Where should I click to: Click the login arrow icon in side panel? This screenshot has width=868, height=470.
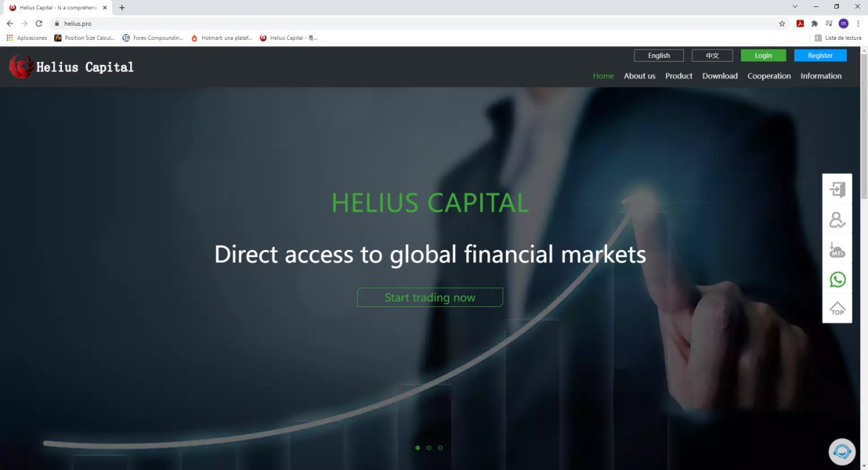(x=837, y=190)
